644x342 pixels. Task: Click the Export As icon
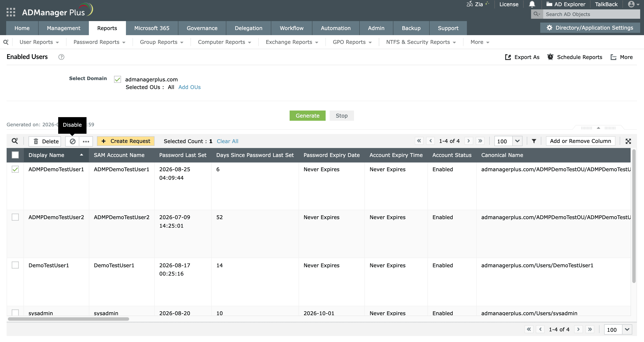(508, 57)
